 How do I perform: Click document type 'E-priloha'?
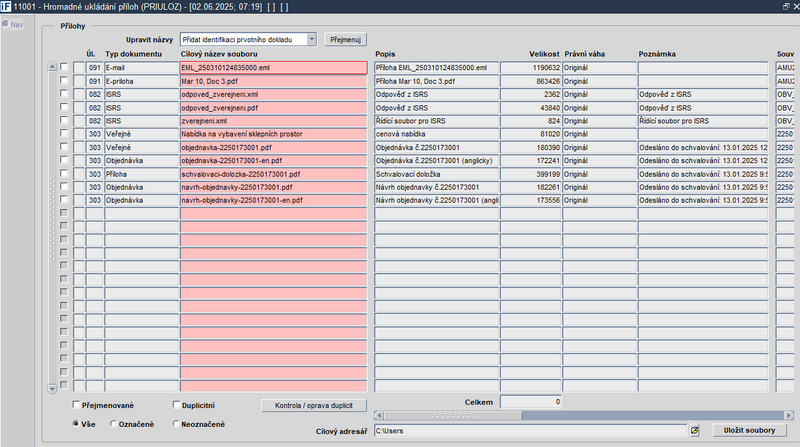[141, 81]
